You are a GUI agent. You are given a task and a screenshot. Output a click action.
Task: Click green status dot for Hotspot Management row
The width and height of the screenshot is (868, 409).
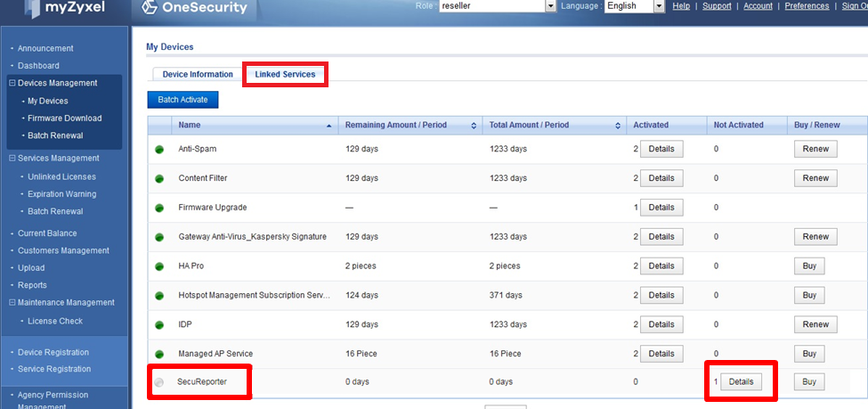159,296
